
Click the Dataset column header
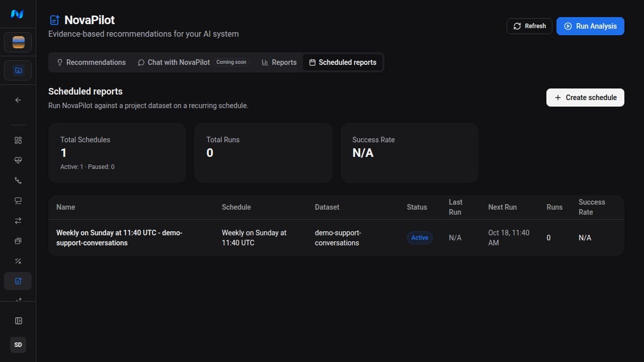(x=327, y=207)
